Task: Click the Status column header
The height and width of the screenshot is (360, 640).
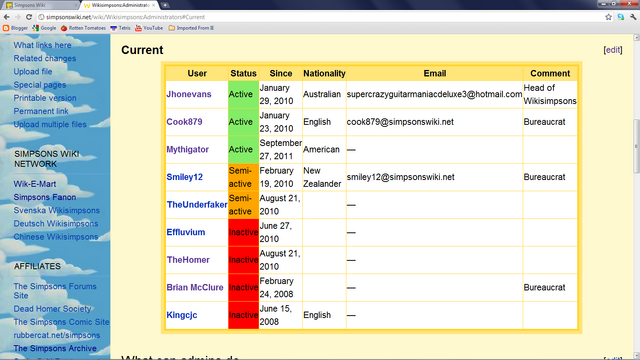Action: (x=243, y=73)
